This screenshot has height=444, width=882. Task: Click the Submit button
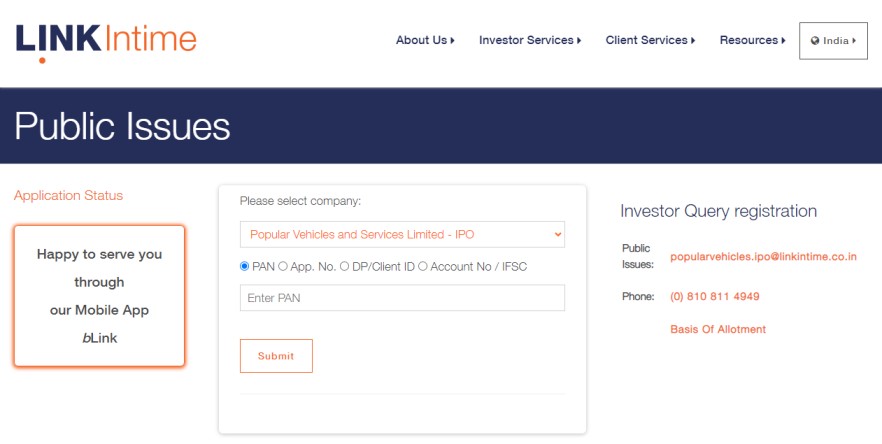276,356
